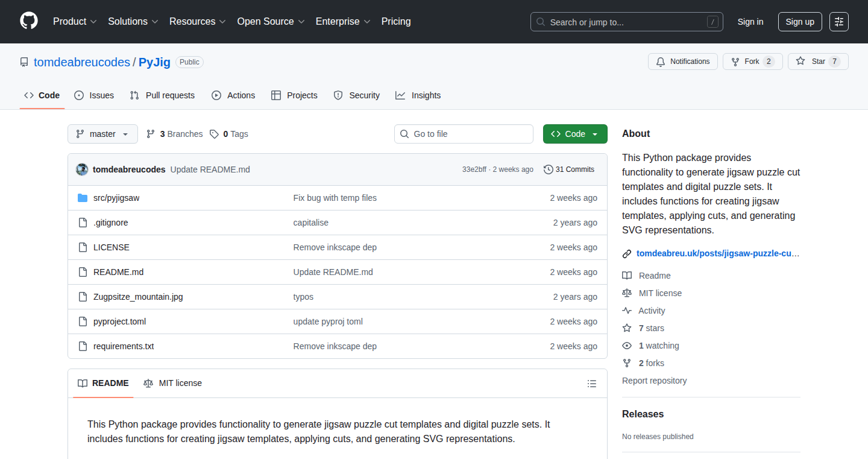Switch to the Security tab
The image size is (868, 459).
tap(357, 95)
